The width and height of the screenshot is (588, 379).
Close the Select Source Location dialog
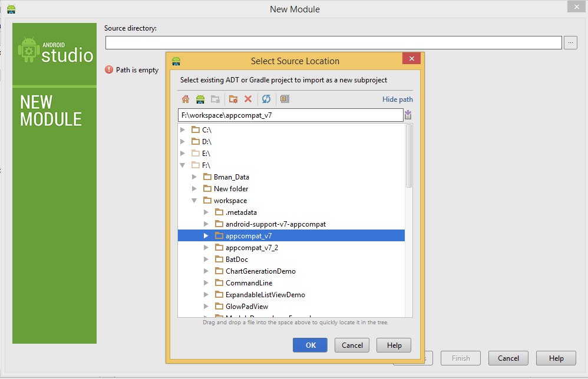point(411,58)
